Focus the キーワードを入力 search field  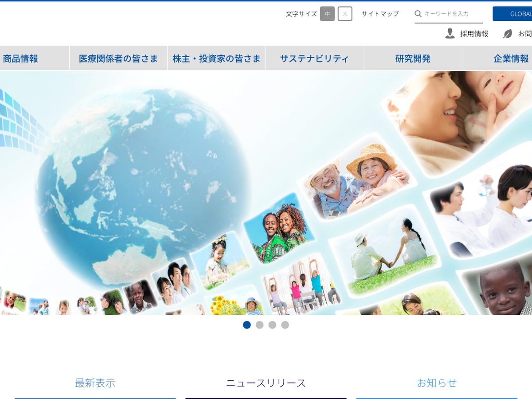pyautogui.click(x=452, y=14)
